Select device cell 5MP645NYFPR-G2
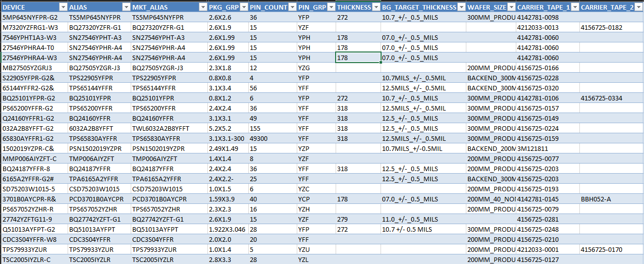Image resolution: width=644 pixels, height=264 pixels. [34, 17]
